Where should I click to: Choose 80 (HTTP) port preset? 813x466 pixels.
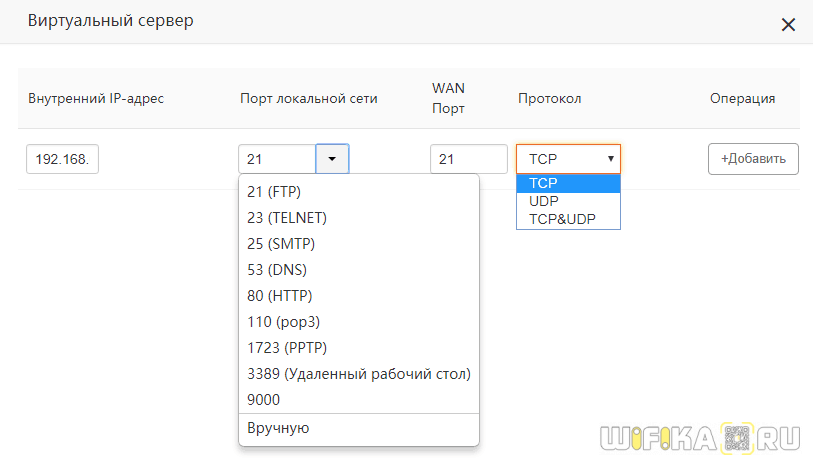[x=279, y=296]
